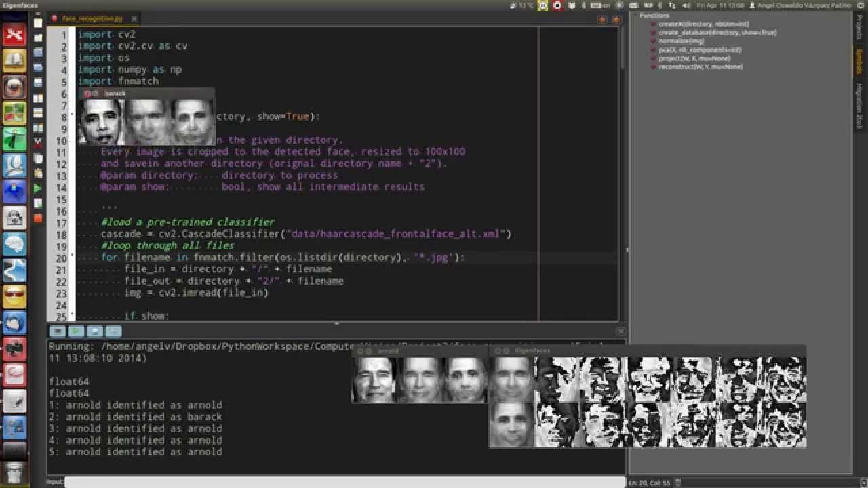Focus the console Input field
Image resolution: width=868 pixels, height=488 pixels.
pos(344,482)
